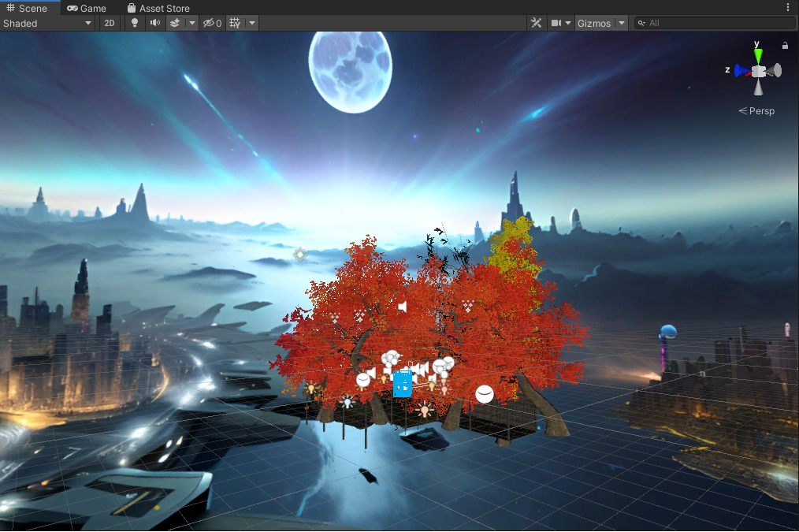The image size is (799, 532).
Task: Toggle 2D view mode
Action: pyautogui.click(x=109, y=23)
